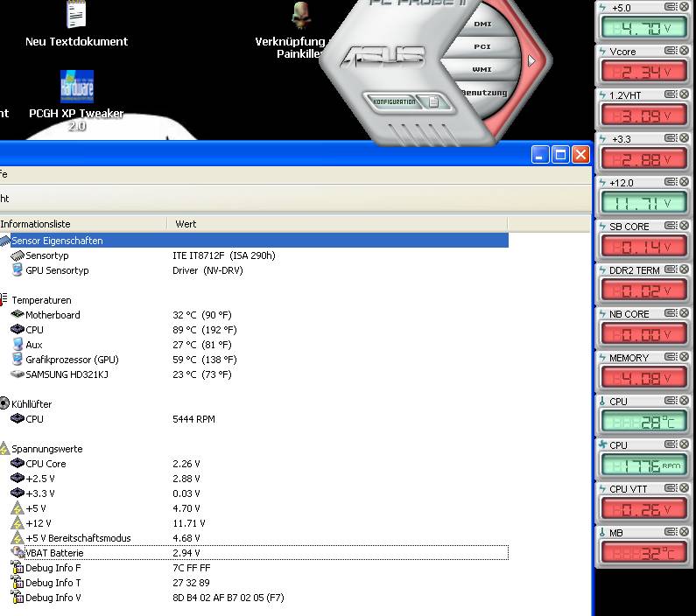Open settings icon on CPU temperature panel

click(671, 401)
